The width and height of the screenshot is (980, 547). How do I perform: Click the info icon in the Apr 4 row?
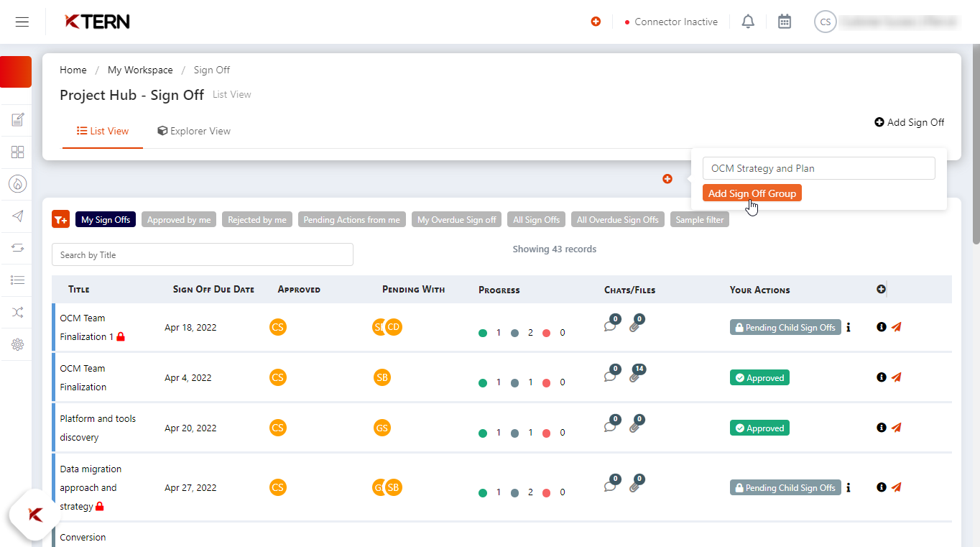click(882, 377)
